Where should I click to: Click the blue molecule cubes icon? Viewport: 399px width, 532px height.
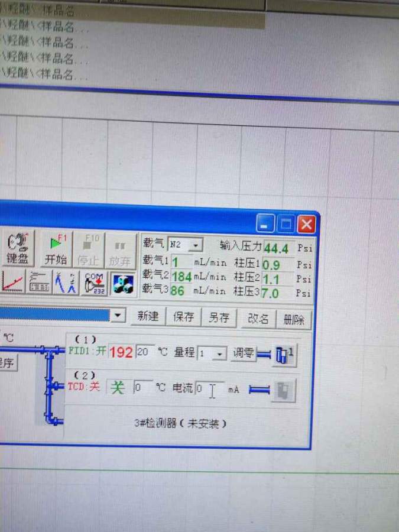pos(122,284)
